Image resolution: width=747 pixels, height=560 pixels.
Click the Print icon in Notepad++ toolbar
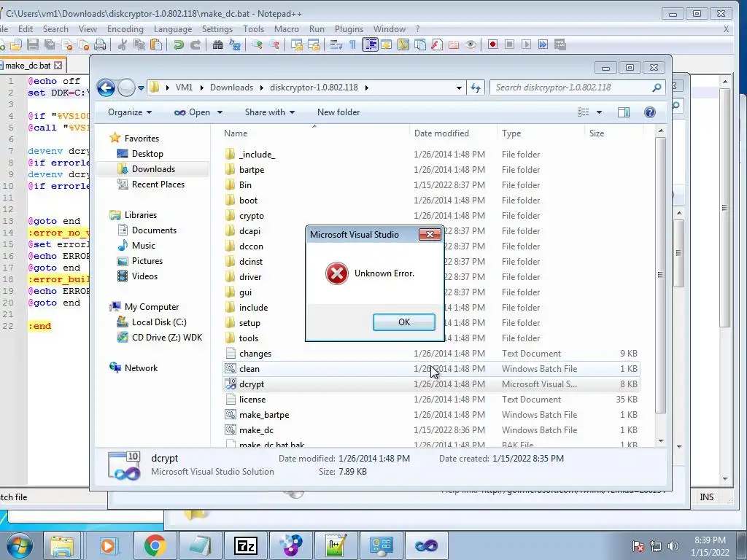[99, 44]
